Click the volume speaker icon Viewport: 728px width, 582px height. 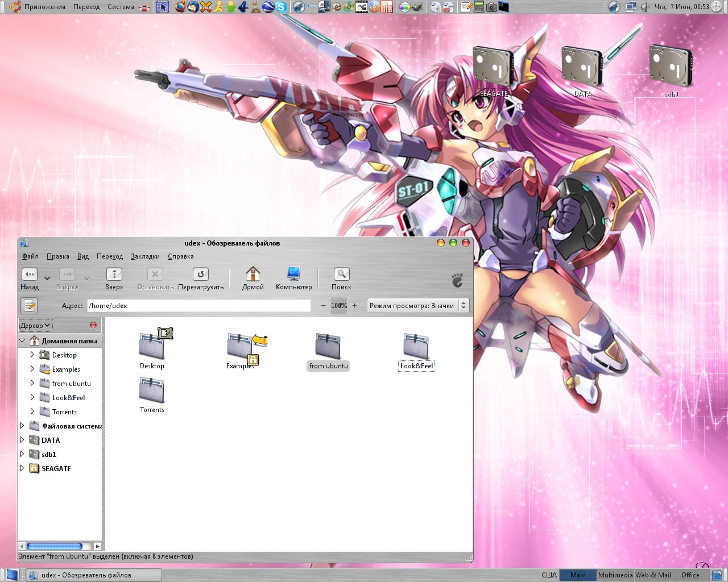(644, 7)
